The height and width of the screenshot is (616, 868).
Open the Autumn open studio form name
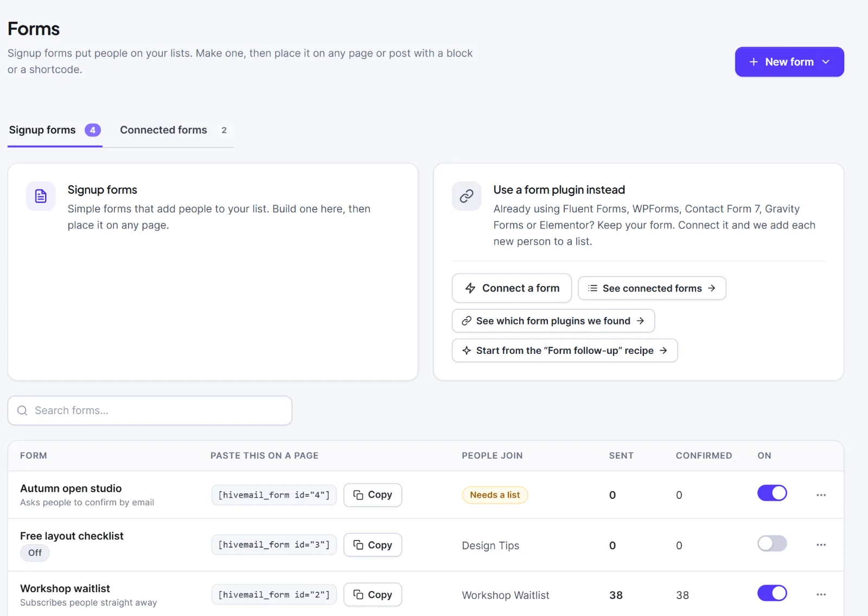pyautogui.click(x=71, y=488)
